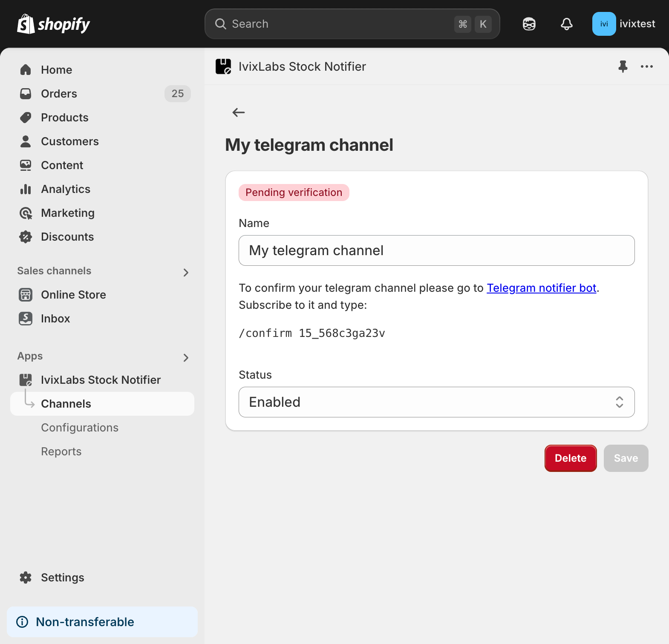The image size is (669, 644).
Task: Click the My telegram channel page heading
Action: point(309,145)
